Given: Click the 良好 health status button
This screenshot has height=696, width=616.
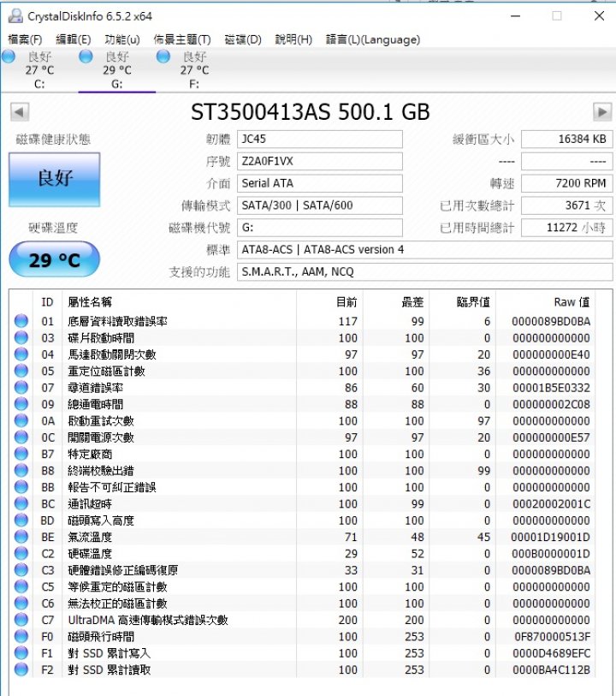Looking at the screenshot, I should [x=55, y=179].
